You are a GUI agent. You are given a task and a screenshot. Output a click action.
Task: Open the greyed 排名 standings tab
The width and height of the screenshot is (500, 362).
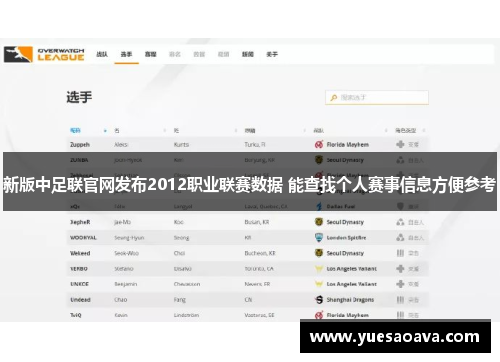click(175, 54)
